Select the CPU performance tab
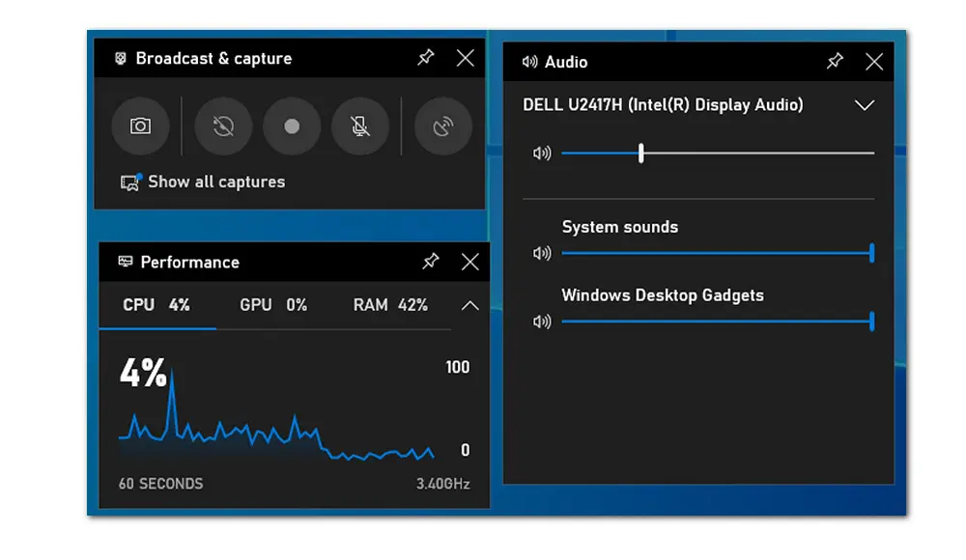 coord(156,305)
